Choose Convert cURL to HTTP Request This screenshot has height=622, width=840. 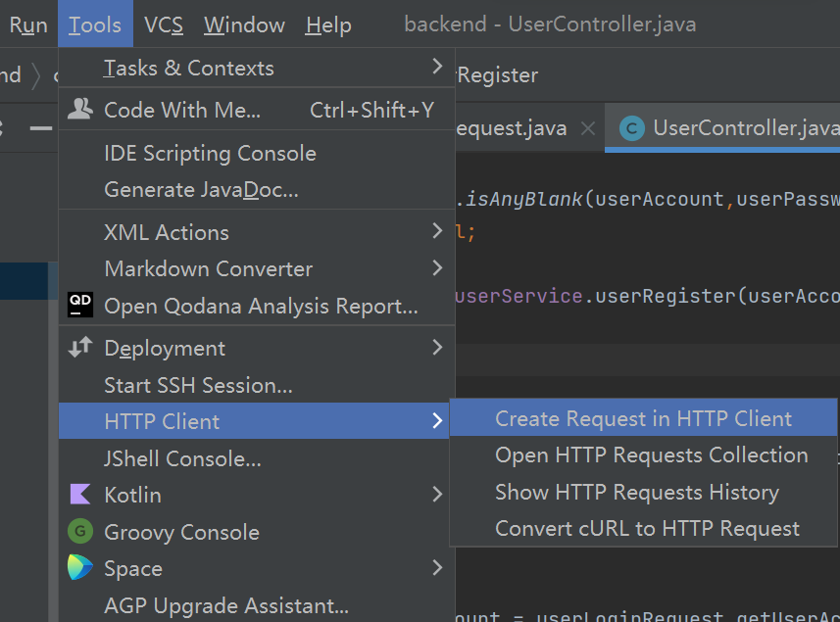coord(647,529)
